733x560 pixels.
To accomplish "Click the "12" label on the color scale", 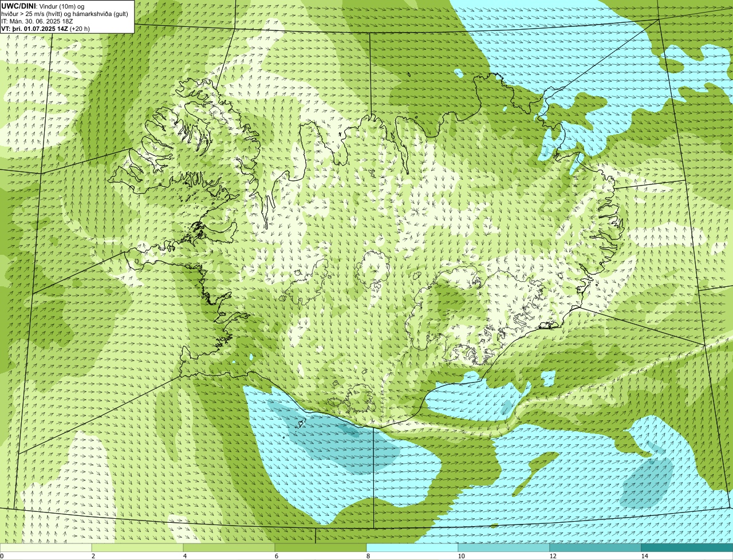I will 553,556.
